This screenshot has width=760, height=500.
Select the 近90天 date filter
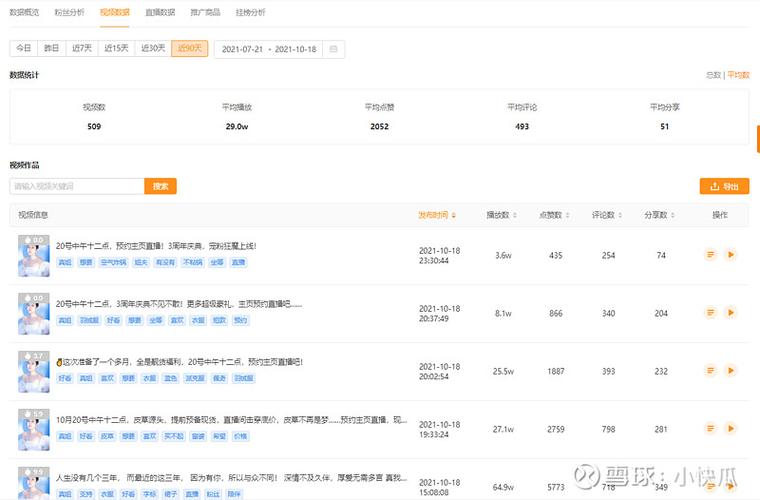pyautogui.click(x=190, y=48)
